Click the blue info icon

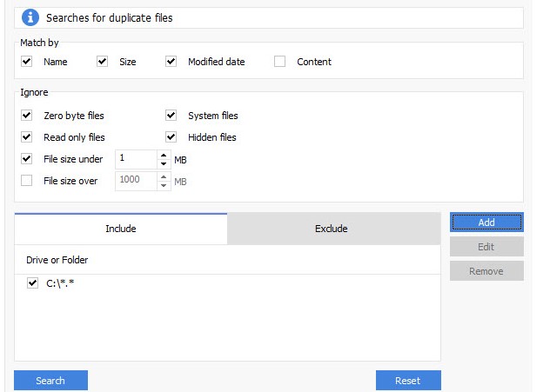coord(30,17)
